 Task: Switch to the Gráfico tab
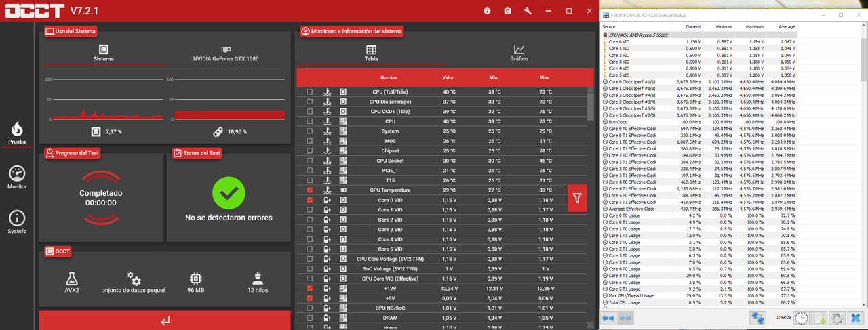pyautogui.click(x=519, y=54)
